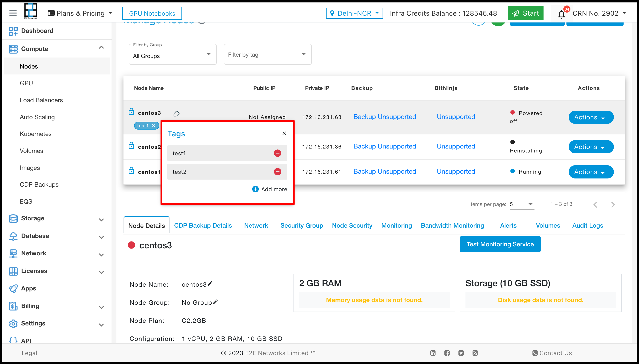Click the lock icon next to centos1
Viewport: 639px width, 364px height.
click(x=131, y=171)
